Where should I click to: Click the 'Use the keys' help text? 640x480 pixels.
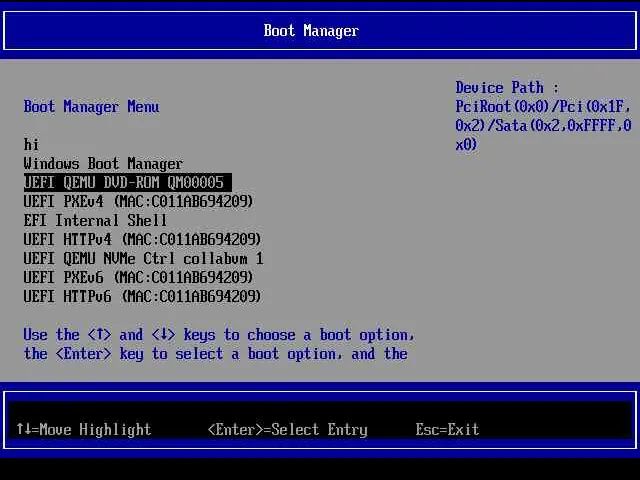click(x=219, y=344)
